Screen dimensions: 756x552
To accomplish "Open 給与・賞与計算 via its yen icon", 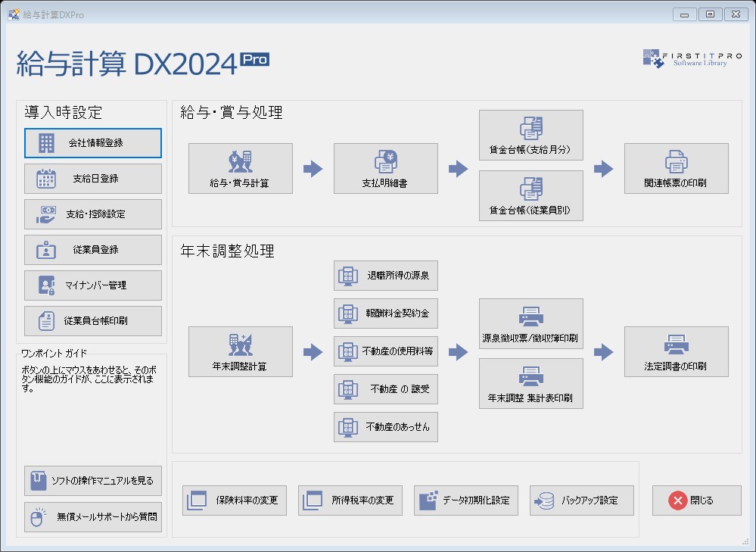I will click(x=240, y=161).
